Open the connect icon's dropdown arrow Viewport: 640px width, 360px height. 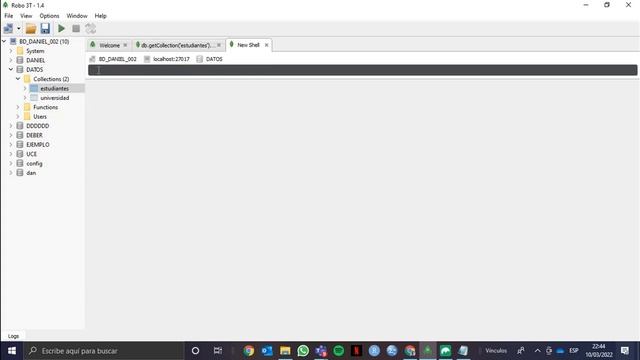(18, 29)
